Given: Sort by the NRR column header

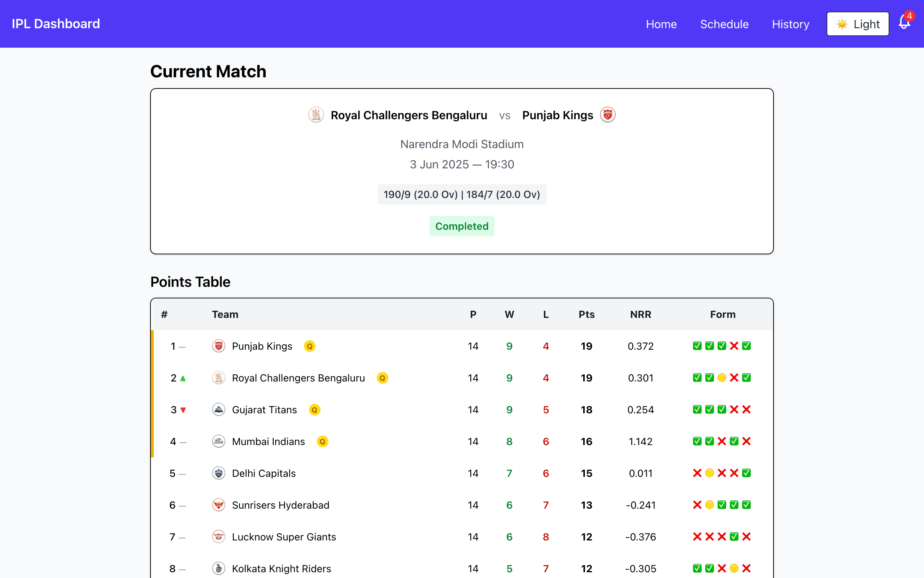Looking at the screenshot, I should 641,314.
